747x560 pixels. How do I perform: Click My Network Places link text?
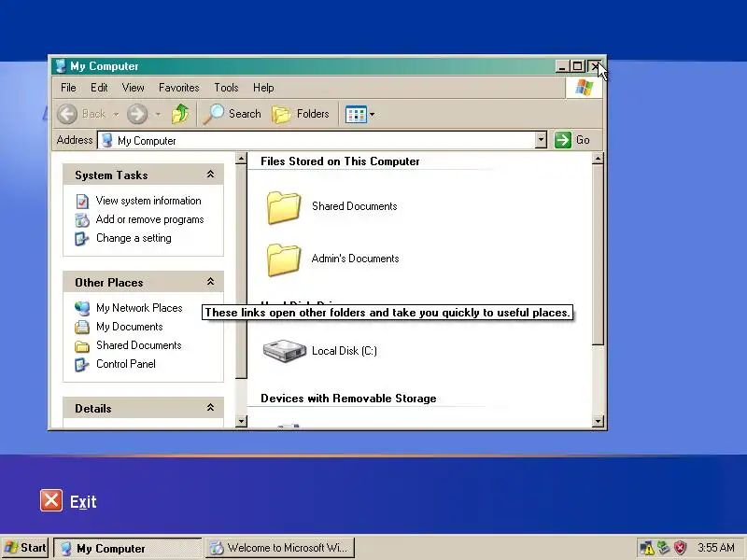coord(139,308)
